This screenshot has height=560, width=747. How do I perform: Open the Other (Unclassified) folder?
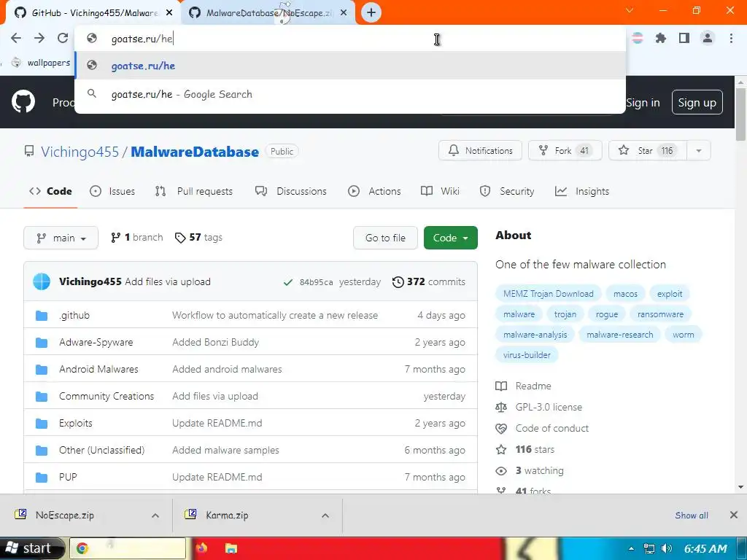coord(101,450)
